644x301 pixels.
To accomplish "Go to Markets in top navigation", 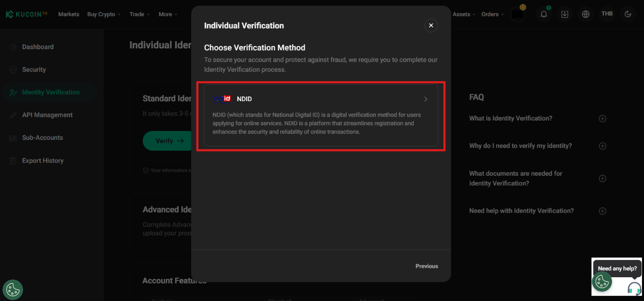I will point(68,14).
